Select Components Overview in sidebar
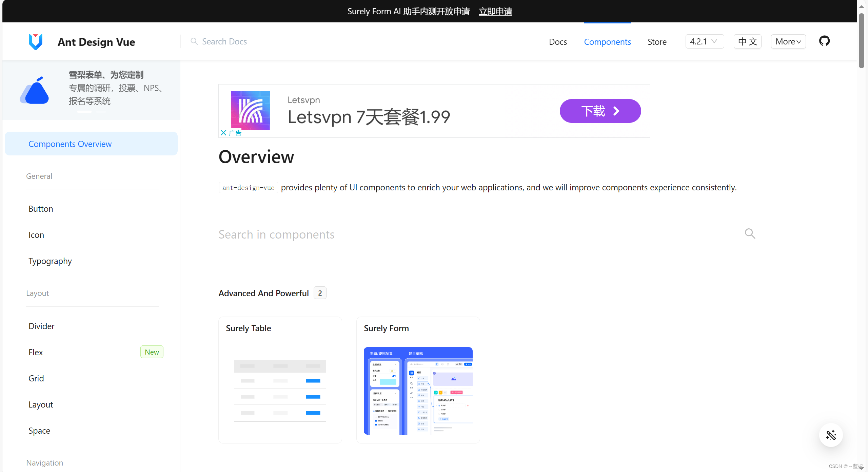The width and height of the screenshot is (868, 472). click(91, 144)
